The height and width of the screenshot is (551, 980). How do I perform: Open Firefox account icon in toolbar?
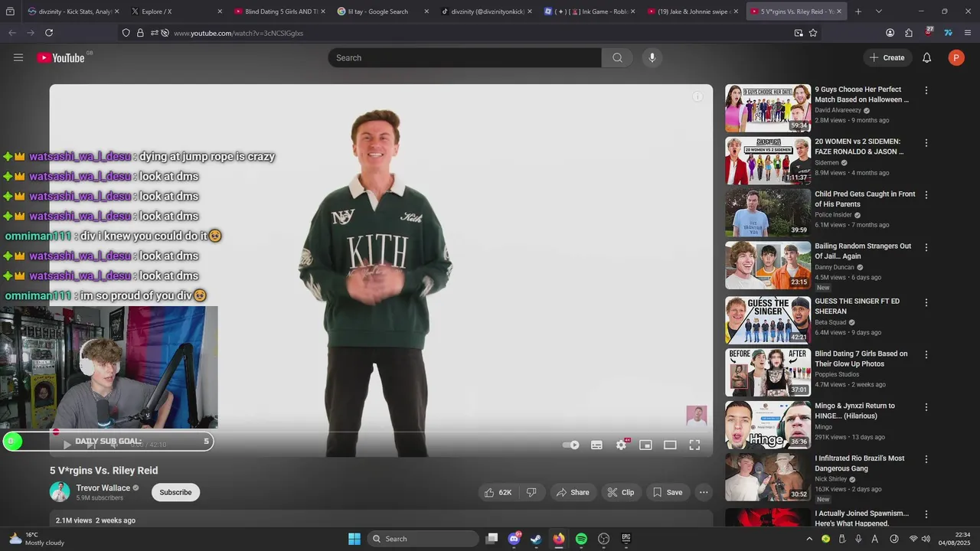click(890, 33)
